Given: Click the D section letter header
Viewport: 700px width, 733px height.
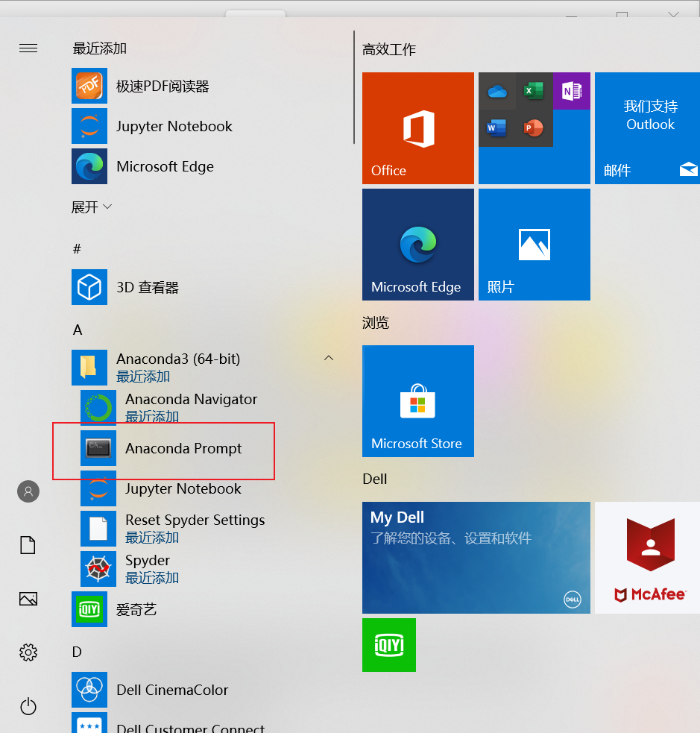Looking at the screenshot, I should [77, 652].
